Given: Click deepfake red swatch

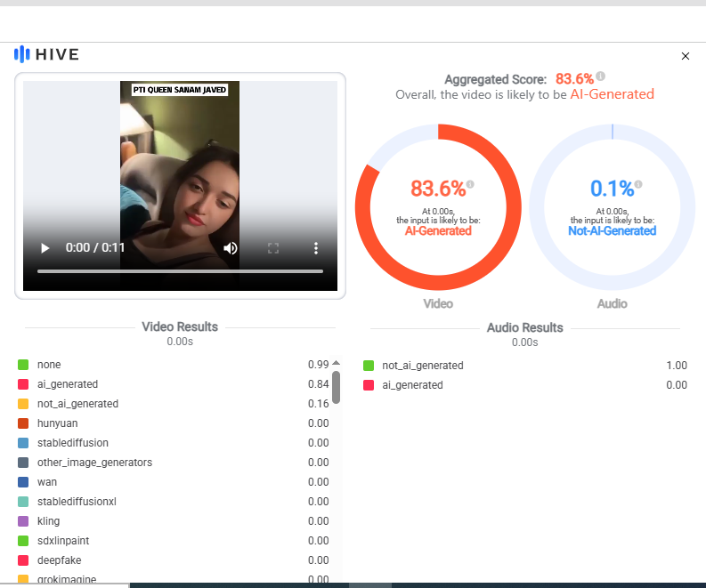Looking at the screenshot, I should 23,560.
